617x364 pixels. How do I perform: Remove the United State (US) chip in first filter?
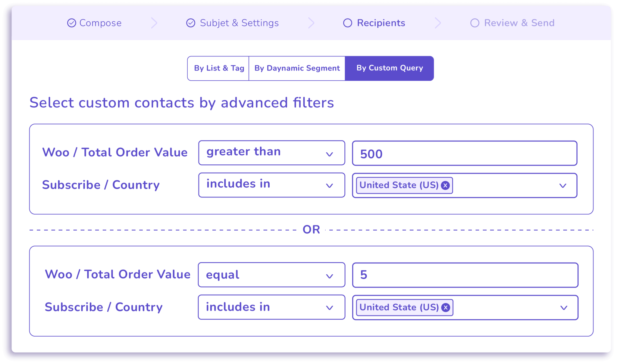pyautogui.click(x=445, y=185)
